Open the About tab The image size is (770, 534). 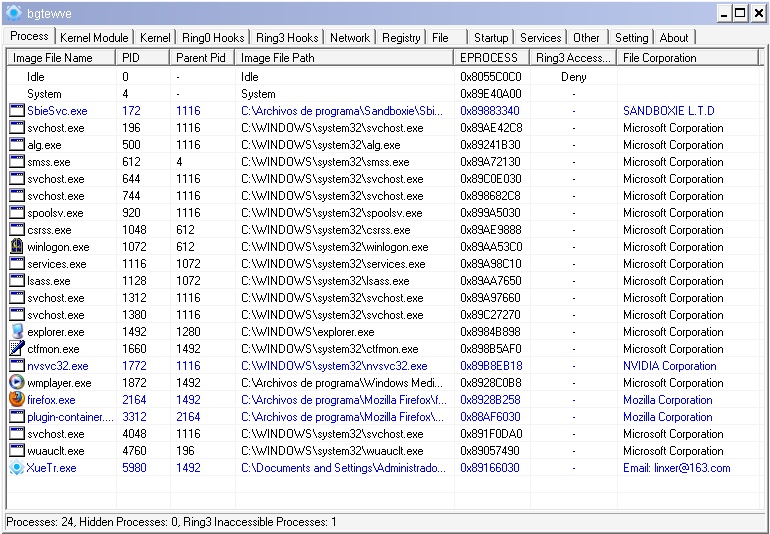674,38
